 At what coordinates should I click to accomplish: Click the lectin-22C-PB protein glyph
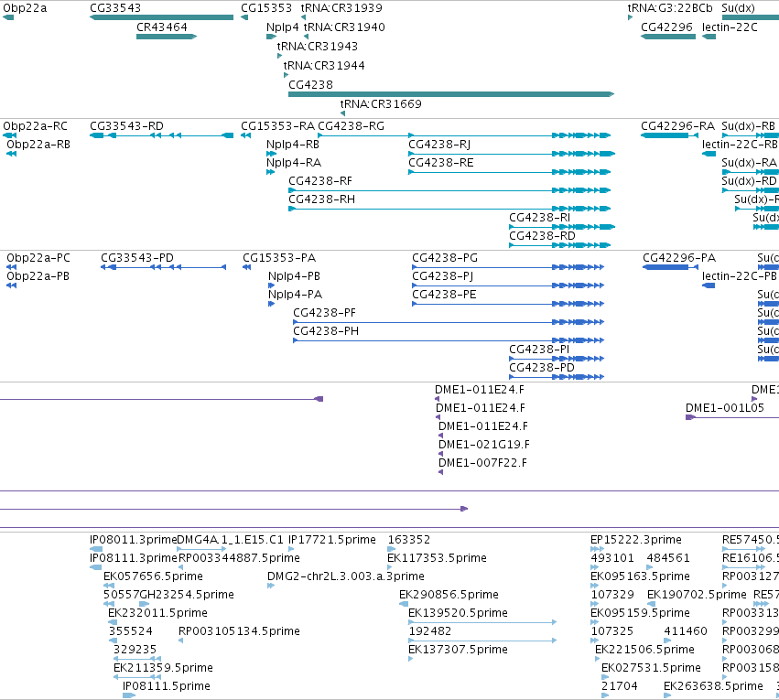point(709,285)
